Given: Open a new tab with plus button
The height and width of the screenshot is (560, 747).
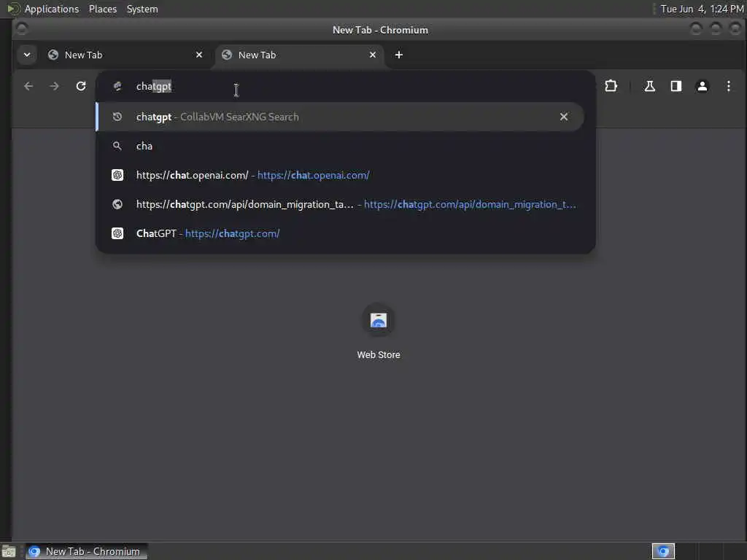Looking at the screenshot, I should pyautogui.click(x=399, y=55).
